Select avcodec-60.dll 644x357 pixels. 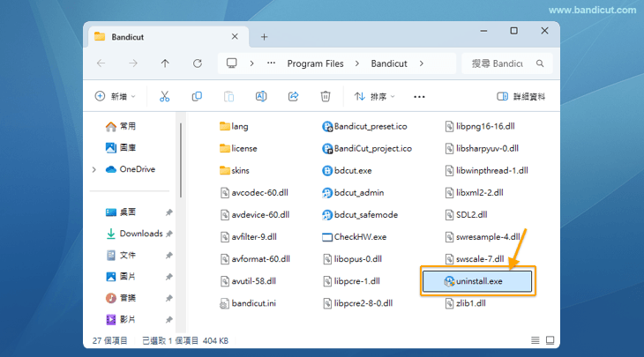click(254, 193)
